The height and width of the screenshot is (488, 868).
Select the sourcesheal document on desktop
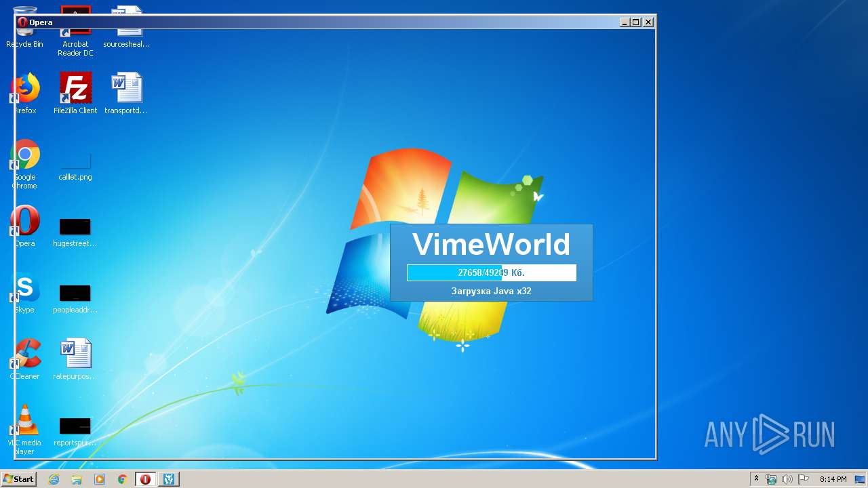point(127,27)
